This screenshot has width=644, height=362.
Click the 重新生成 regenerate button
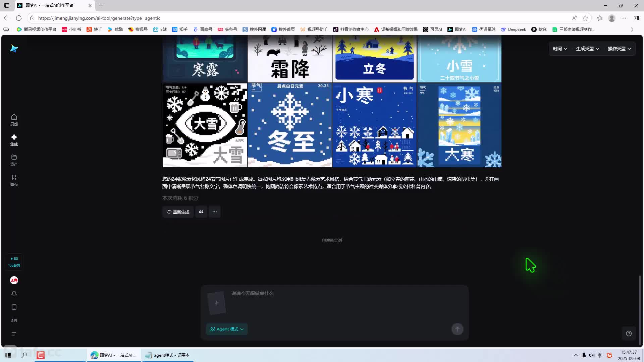pyautogui.click(x=178, y=212)
